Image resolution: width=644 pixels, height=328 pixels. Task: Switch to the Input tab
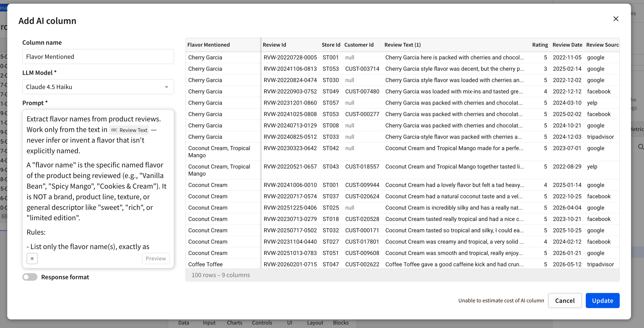209,322
